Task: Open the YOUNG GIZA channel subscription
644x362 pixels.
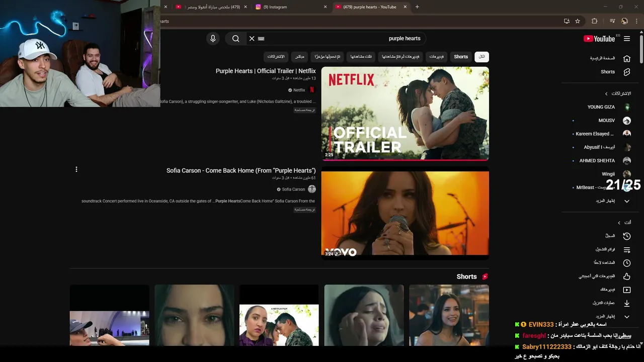Action: (610, 107)
